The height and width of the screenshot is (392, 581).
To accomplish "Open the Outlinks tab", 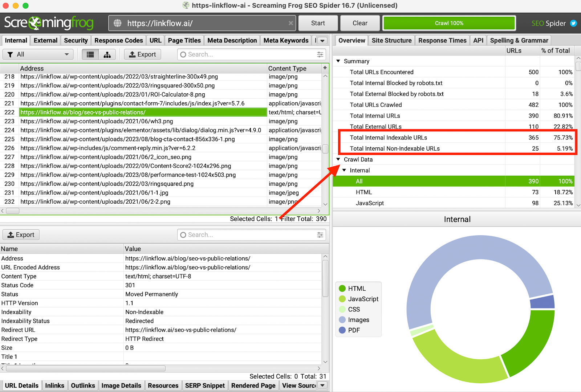I will coord(83,385).
